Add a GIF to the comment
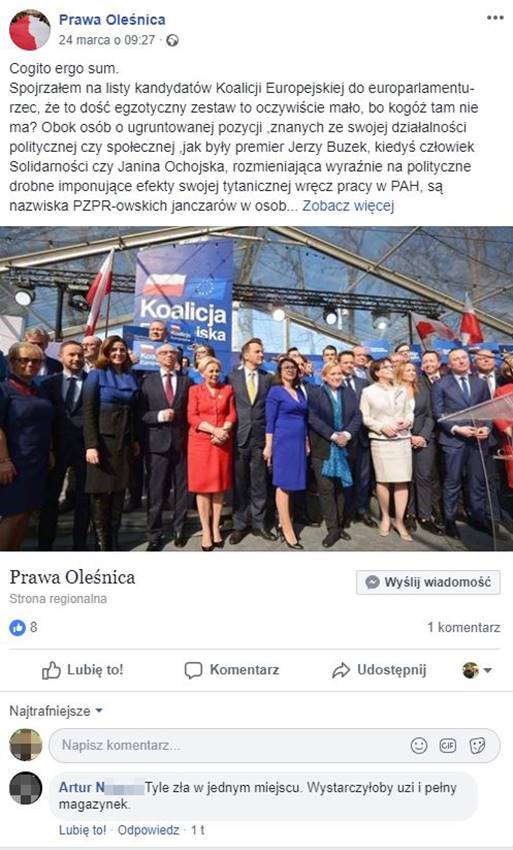 point(448,745)
